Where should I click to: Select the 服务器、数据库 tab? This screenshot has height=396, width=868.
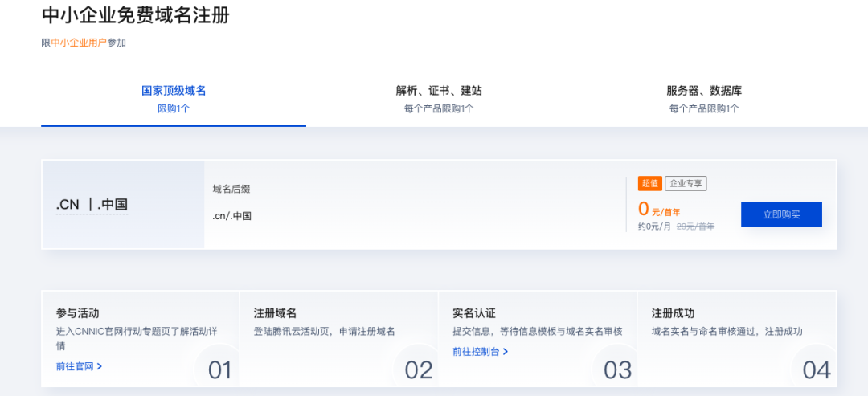pos(703,99)
